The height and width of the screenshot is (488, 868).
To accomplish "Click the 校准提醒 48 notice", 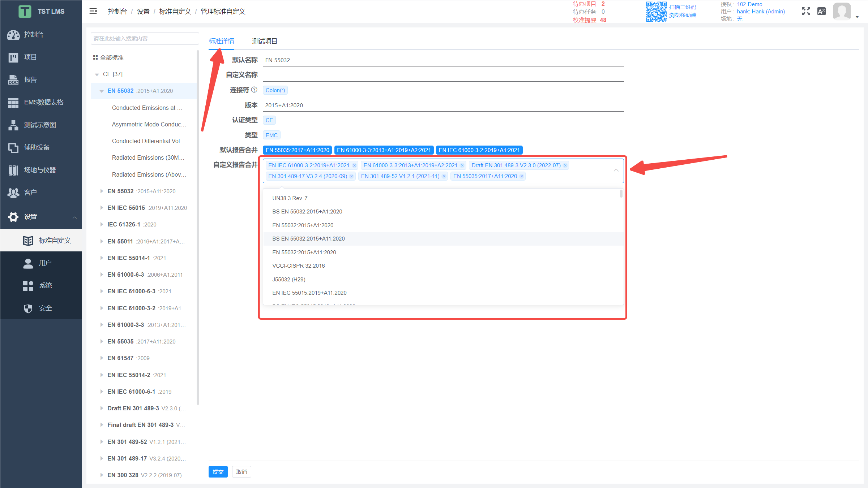I will pos(589,20).
